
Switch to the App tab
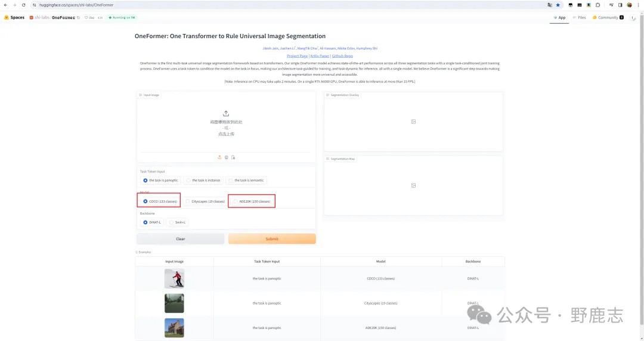pos(559,18)
